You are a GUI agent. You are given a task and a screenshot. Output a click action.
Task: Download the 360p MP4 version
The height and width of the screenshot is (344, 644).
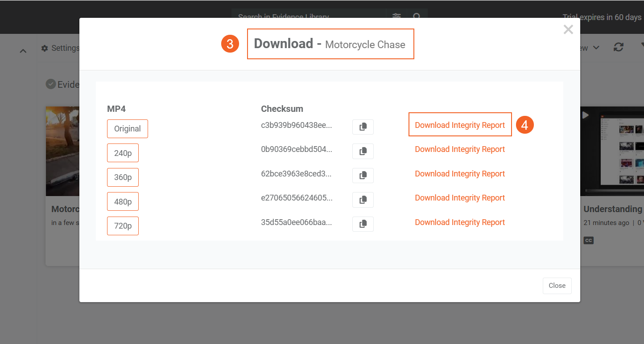pos(123,177)
